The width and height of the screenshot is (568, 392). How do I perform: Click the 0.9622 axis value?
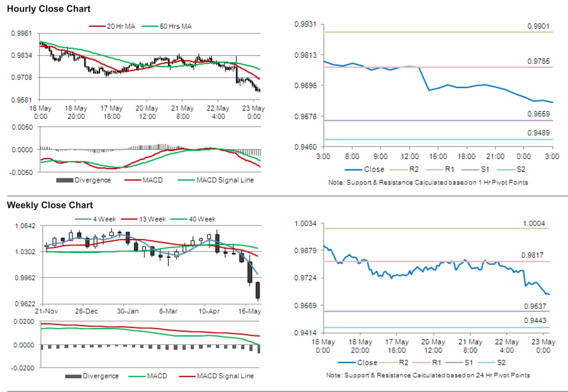click(x=25, y=304)
